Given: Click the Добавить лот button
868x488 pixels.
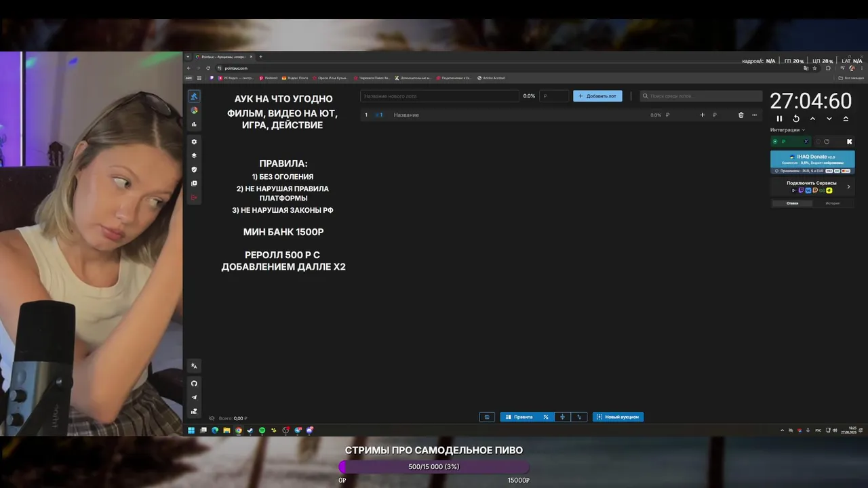Looking at the screenshot, I should [x=597, y=96].
